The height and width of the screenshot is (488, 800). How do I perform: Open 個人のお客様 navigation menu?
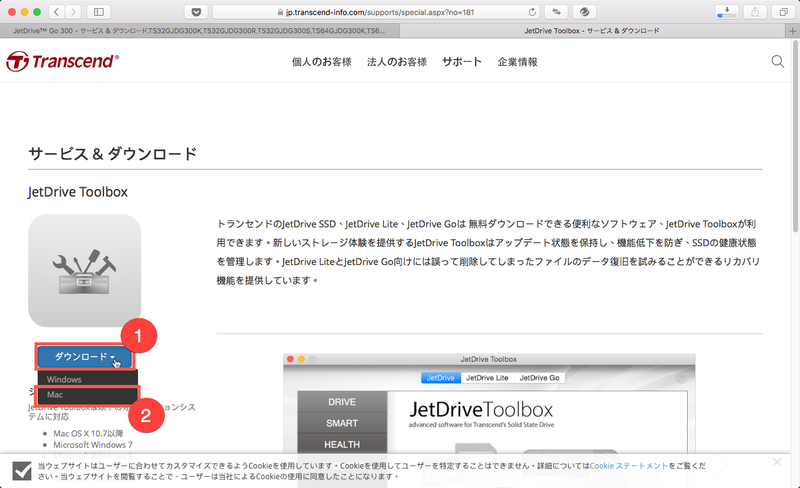pos(321,62)
